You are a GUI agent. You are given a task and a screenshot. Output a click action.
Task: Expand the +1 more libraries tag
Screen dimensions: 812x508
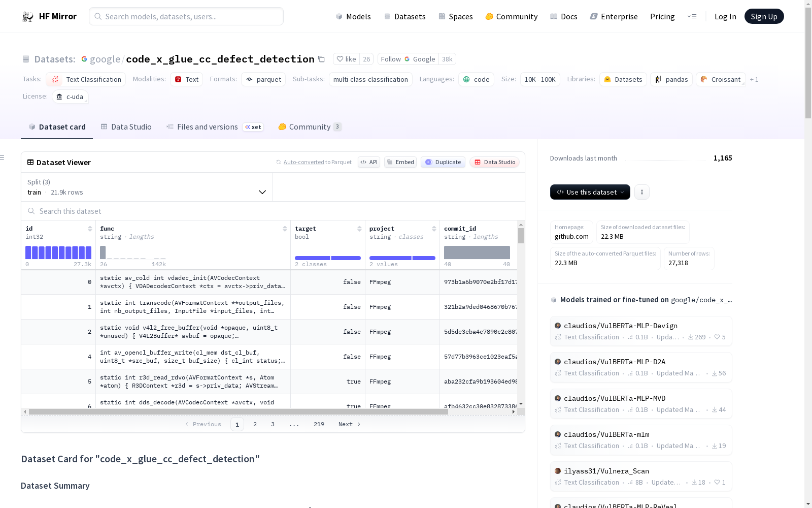tap(754, 79)
